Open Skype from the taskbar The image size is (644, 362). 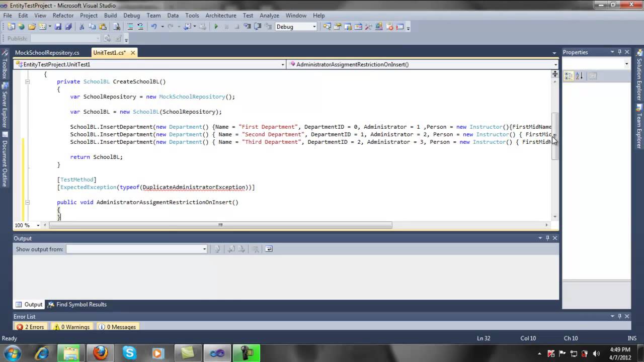[129, 353]
